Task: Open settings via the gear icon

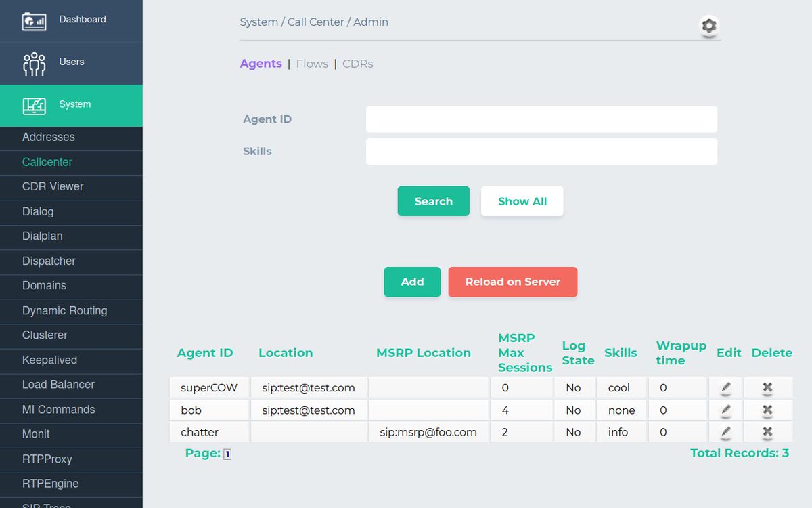Action: click(x=708, y=26)
